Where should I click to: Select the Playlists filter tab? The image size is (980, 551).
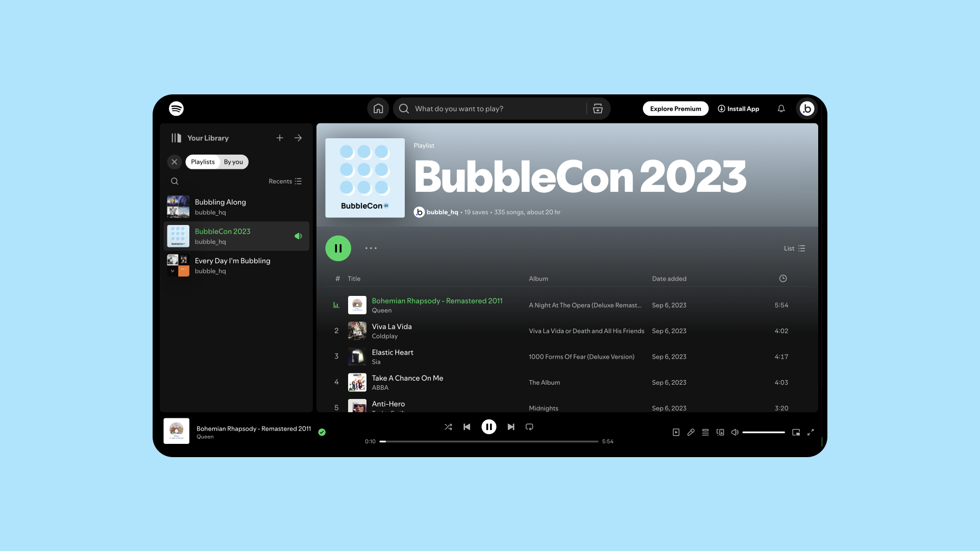(x=203, y=161)
